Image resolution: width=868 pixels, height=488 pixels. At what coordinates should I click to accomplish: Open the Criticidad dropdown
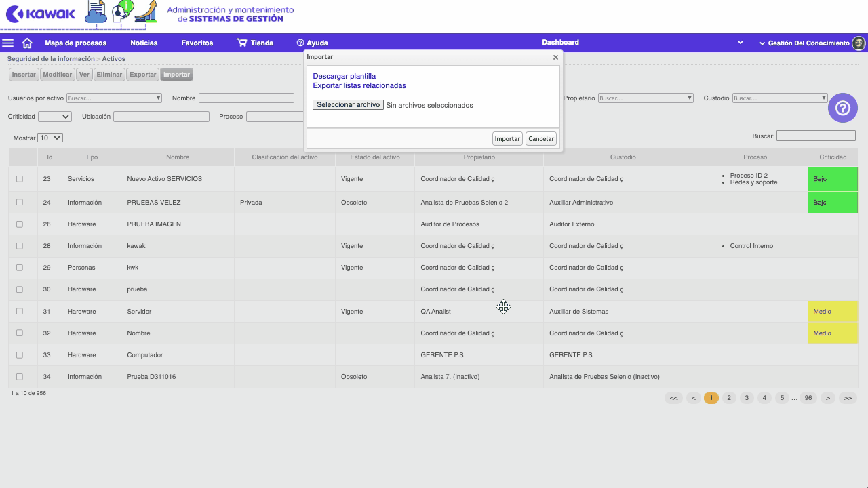54,116
